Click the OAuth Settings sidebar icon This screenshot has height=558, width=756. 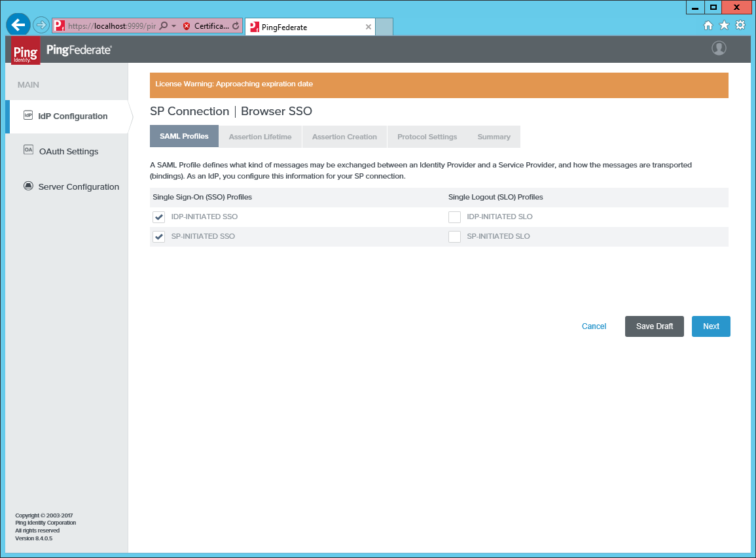pyautogui.click(x=28, y=150)
